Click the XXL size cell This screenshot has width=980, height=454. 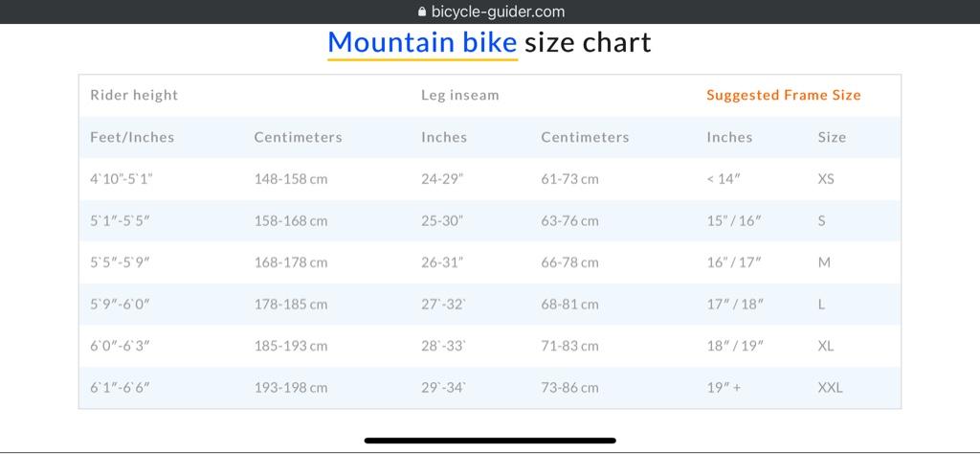[x=830, y=388]
